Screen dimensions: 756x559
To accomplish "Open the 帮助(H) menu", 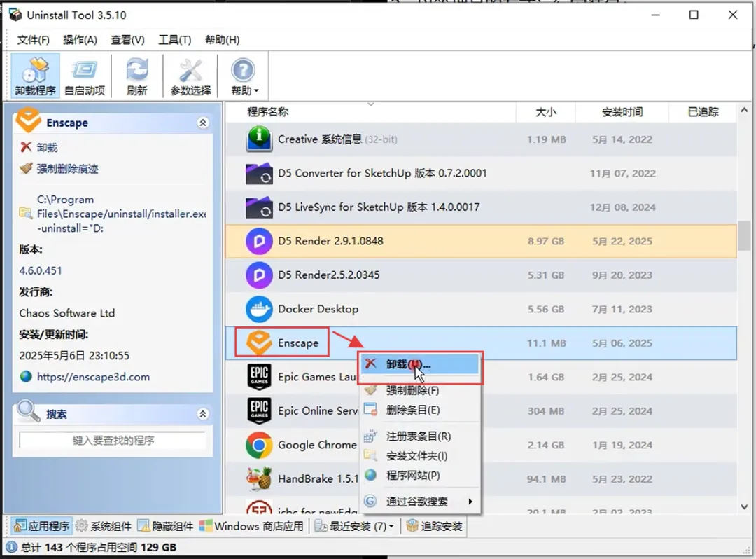I will click(x=223, y=40).
